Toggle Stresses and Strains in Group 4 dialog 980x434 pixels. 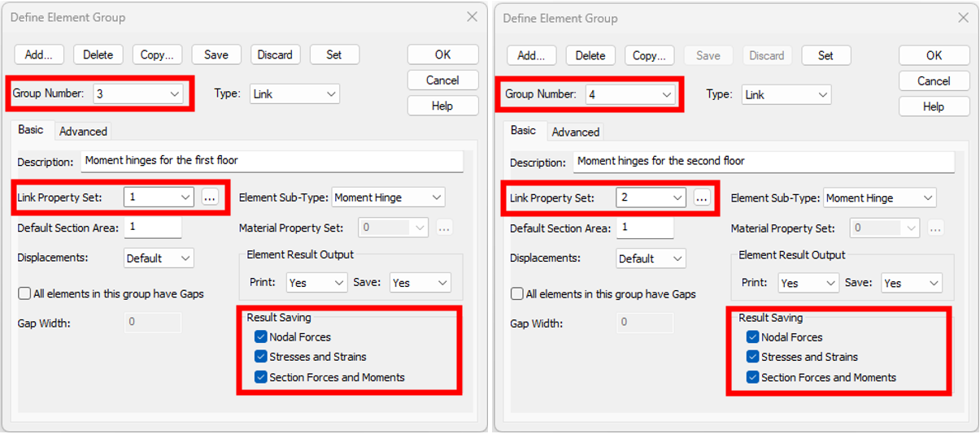point(753,357)
